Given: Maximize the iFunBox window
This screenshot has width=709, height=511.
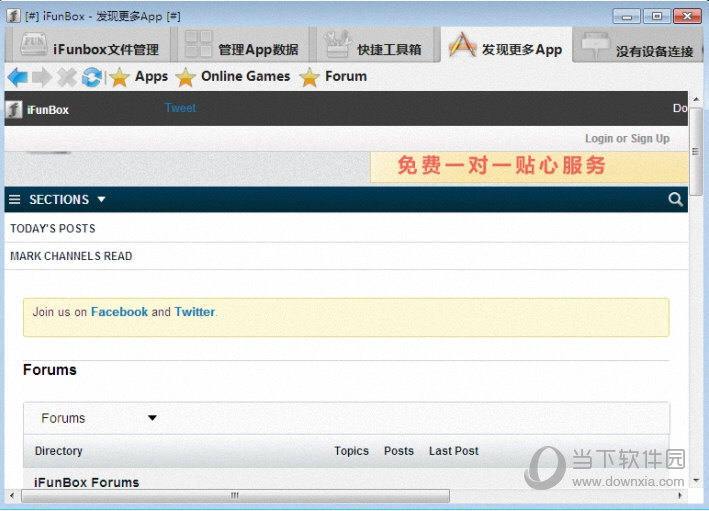Looking at the screenshot, I should pyautogui.click(x=657, y=16).
